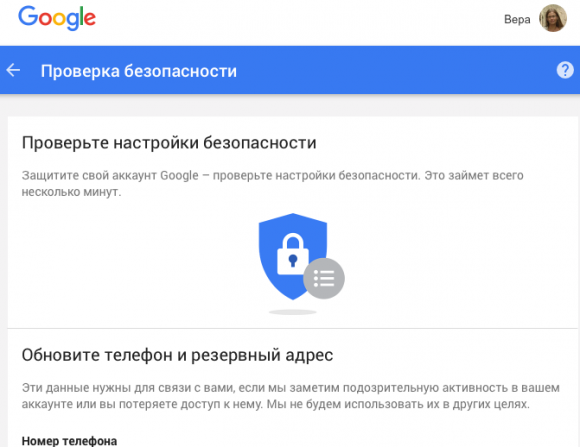This screenshot has width=580, height=447.
Task: Click the word Google in the description text
Action: (179, 175)
